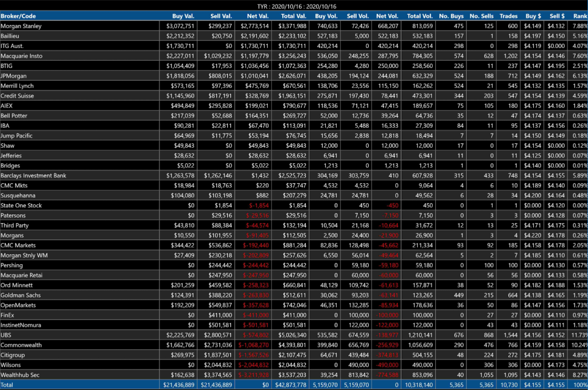Select the UBS broker name
Screen dimensions: 588x390
tap(6, 335)
